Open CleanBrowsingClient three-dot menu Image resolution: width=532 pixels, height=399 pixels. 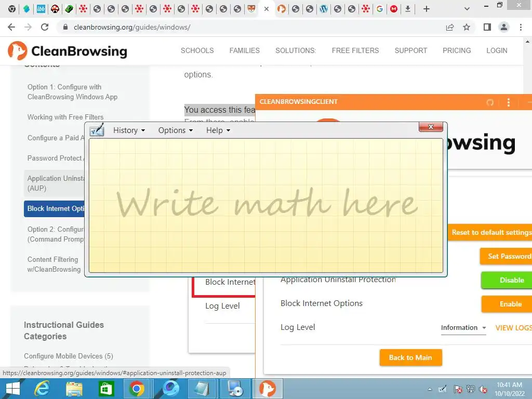(x=508, y=102)
